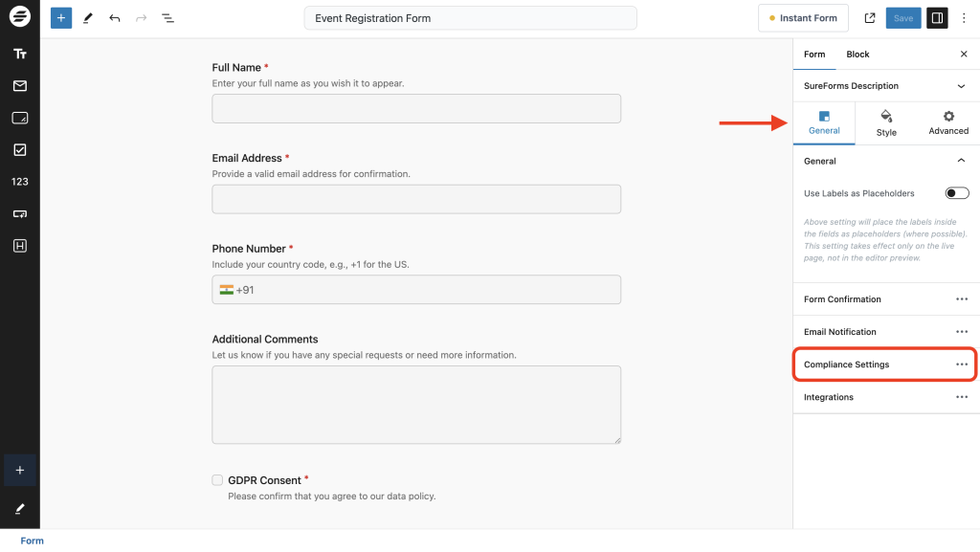
Task: Open Compliance Settings options via its ellipsis
Action: point(962,364)
